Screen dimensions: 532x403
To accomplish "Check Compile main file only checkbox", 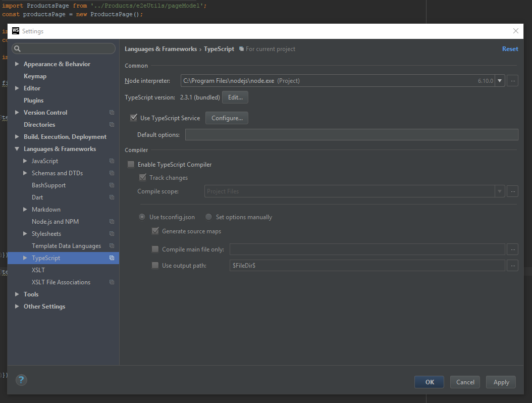I will coord(155,249).
